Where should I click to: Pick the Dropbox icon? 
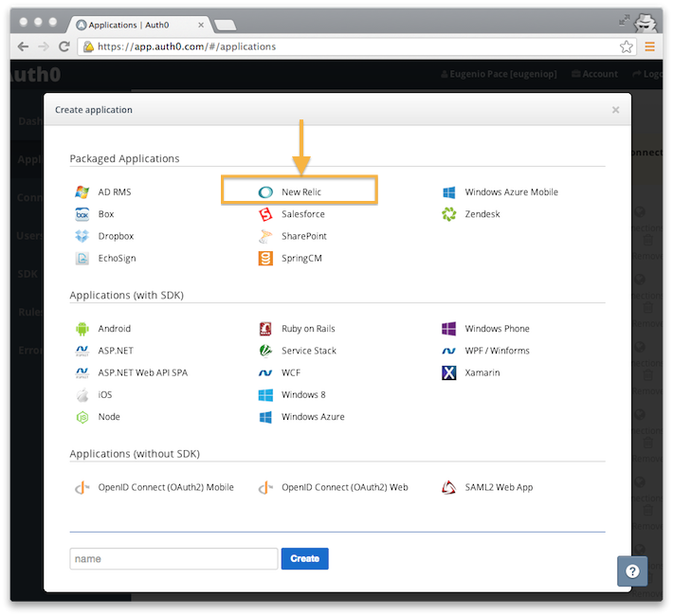coord(82,236)
